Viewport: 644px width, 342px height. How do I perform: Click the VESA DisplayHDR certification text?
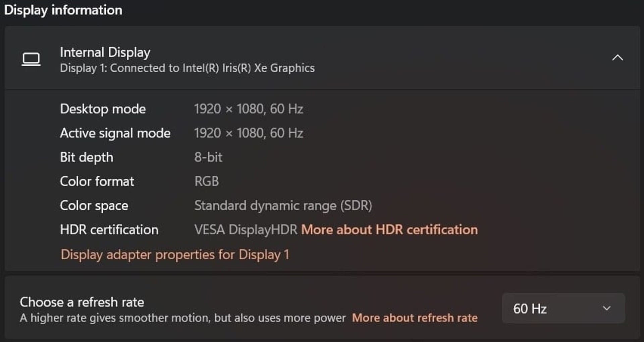point(246,230)
